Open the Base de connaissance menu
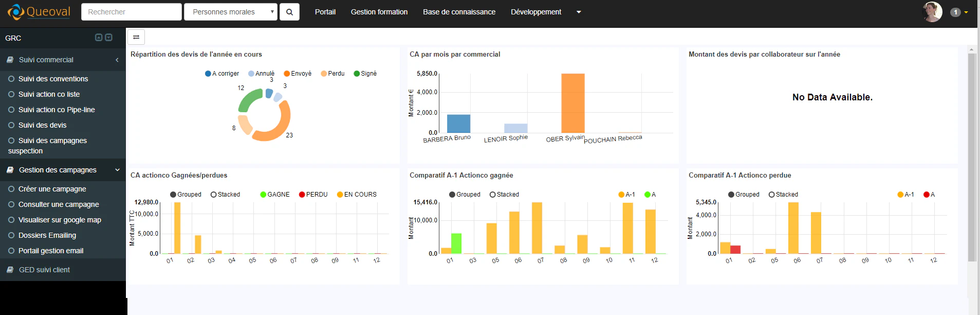This screenshot has height=315, width=980. [x=459, y=12]
